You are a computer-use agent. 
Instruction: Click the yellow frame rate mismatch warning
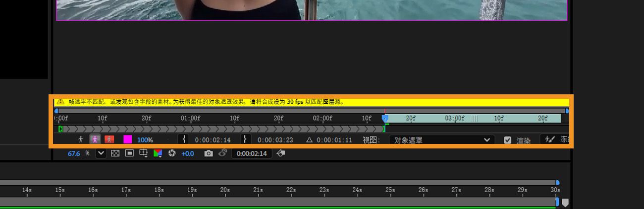pos(311,102)
